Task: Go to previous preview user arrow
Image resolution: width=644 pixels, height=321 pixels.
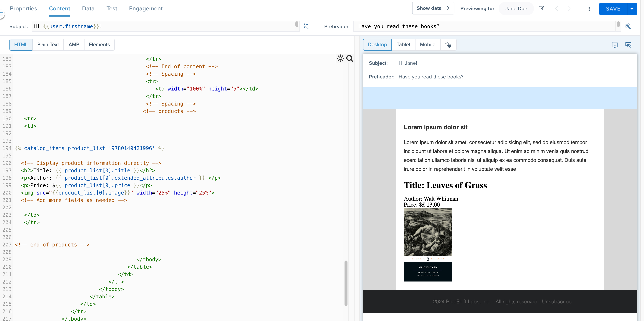Action: coord(557,9)
